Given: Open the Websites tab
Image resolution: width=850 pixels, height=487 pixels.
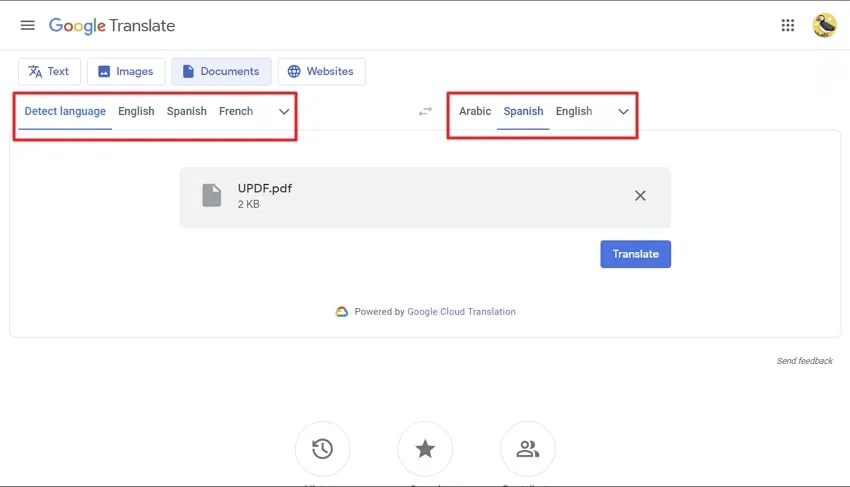Looking at the screenshot, I should 321,72.
